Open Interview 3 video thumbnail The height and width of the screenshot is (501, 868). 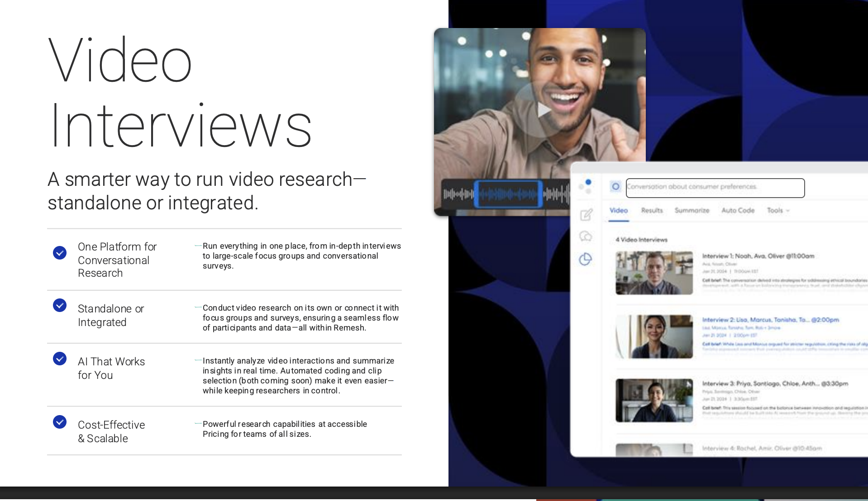[x=654, y=401]
